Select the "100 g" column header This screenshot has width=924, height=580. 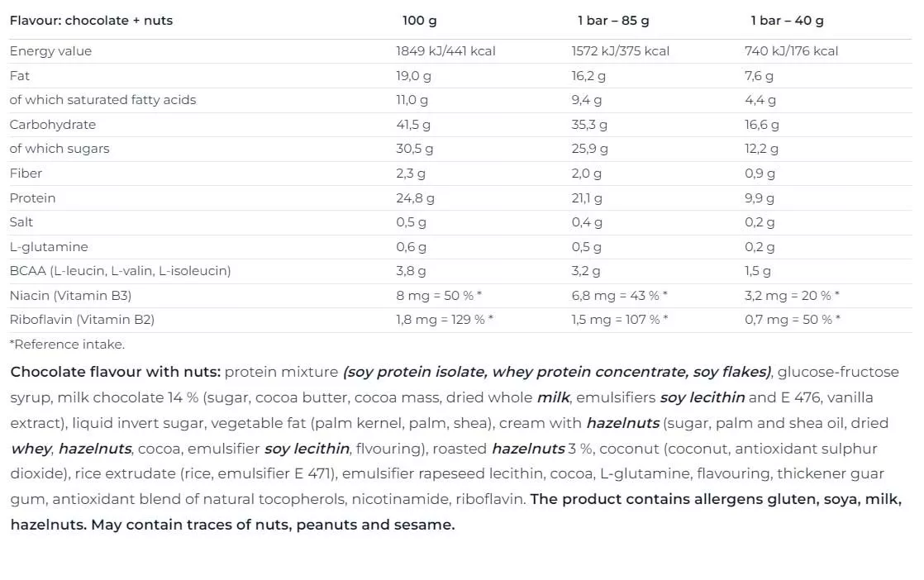(x=419, y=21)
